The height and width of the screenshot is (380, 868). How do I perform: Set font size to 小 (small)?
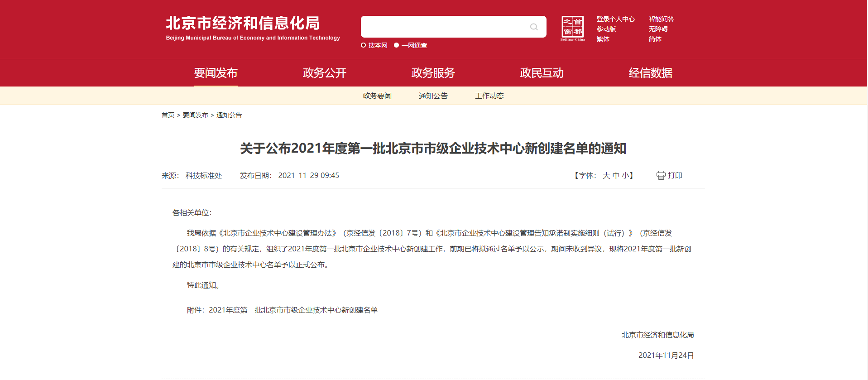(625, 176)
